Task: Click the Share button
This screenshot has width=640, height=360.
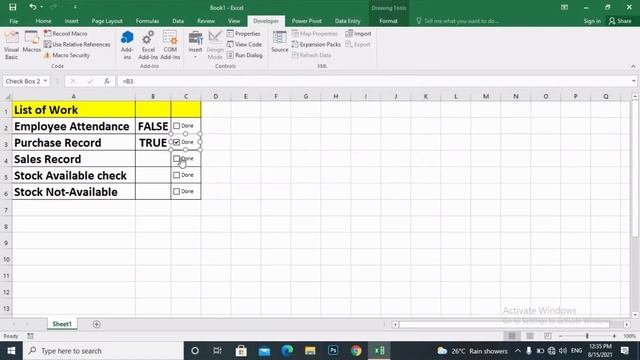Action: point(620,21)
